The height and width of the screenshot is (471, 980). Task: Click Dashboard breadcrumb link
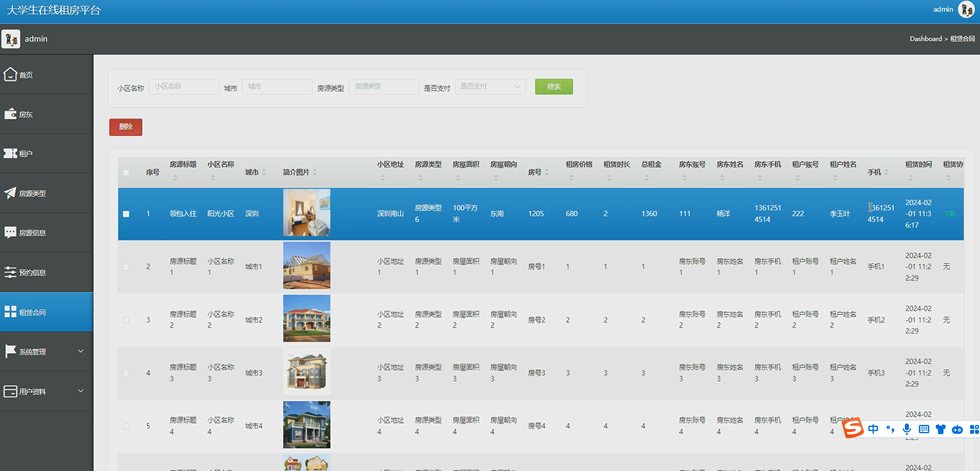click(926, 39)
